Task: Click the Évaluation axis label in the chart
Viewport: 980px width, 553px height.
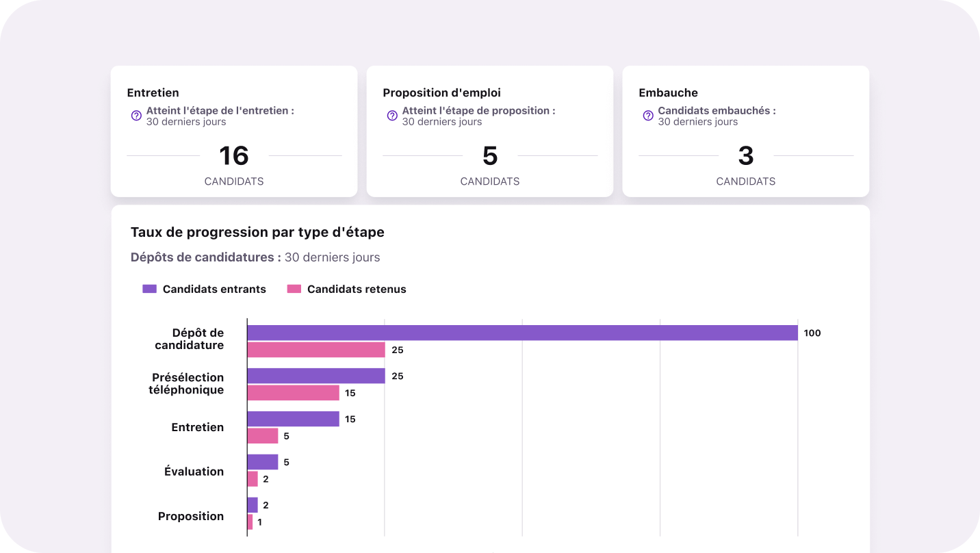Action: 194,471
